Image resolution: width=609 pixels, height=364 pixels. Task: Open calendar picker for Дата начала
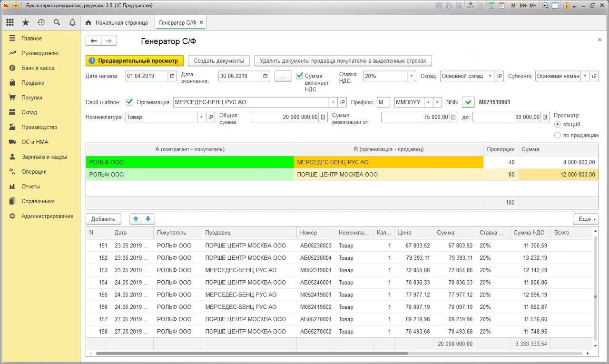171,76
